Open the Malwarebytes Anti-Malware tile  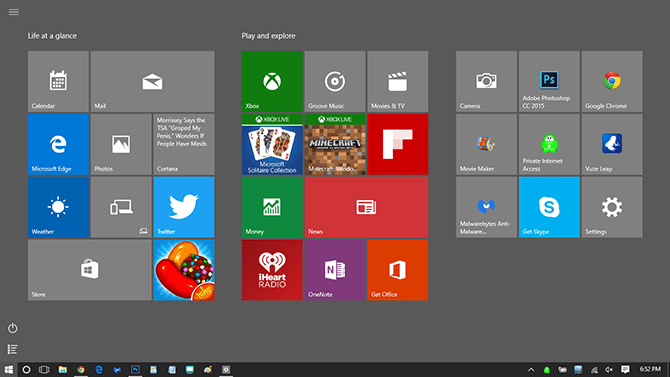(x=486, y=207)
